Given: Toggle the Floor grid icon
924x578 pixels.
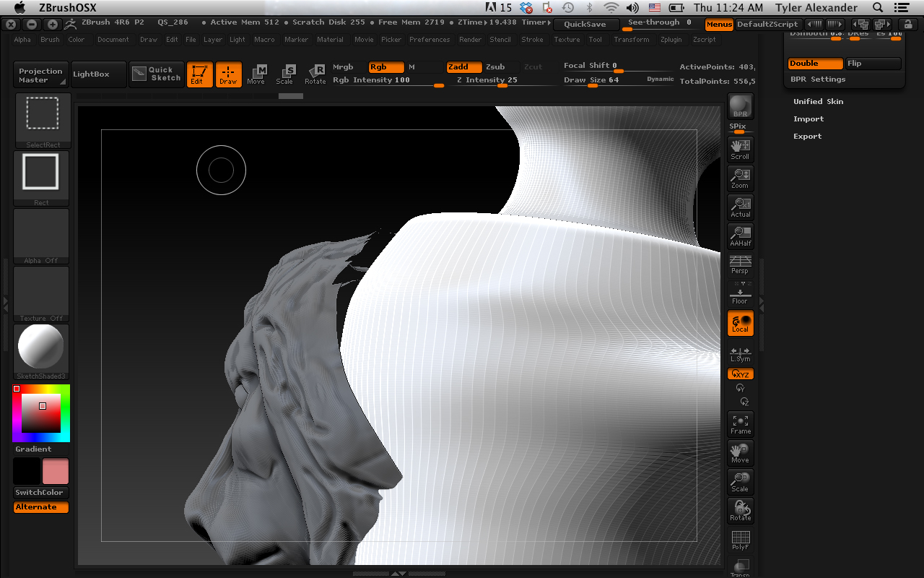Looking at the screenshot, I should pyautogui.click(x=739, y=294).
